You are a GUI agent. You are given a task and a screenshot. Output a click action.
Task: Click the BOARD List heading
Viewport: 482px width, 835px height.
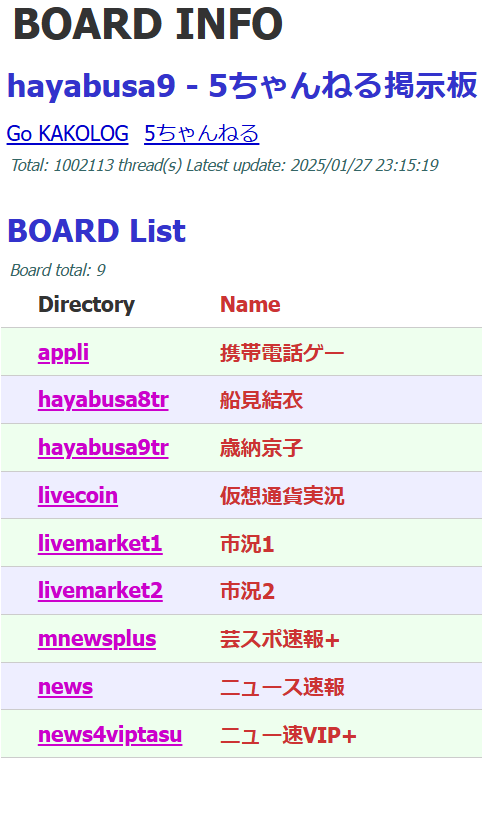96,231
